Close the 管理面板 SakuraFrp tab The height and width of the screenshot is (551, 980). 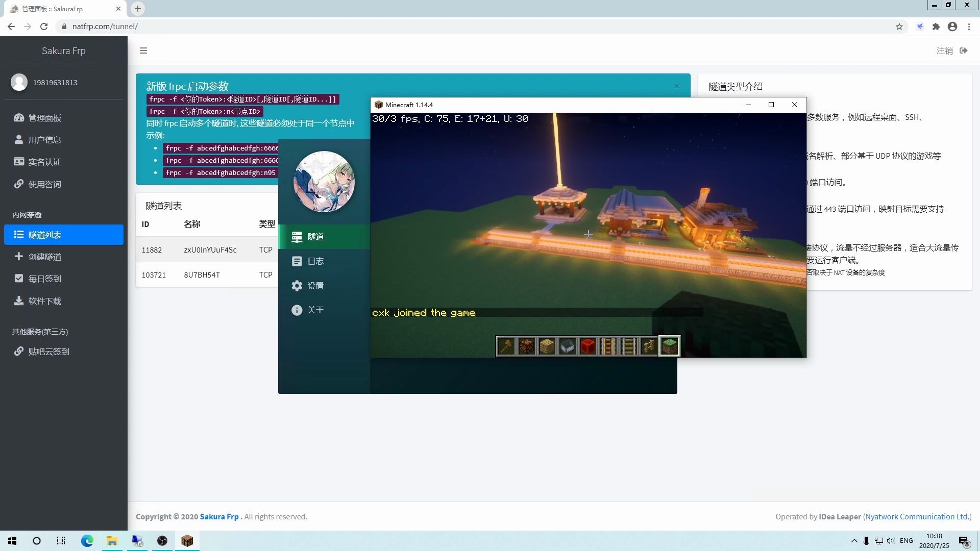(118, 9)
